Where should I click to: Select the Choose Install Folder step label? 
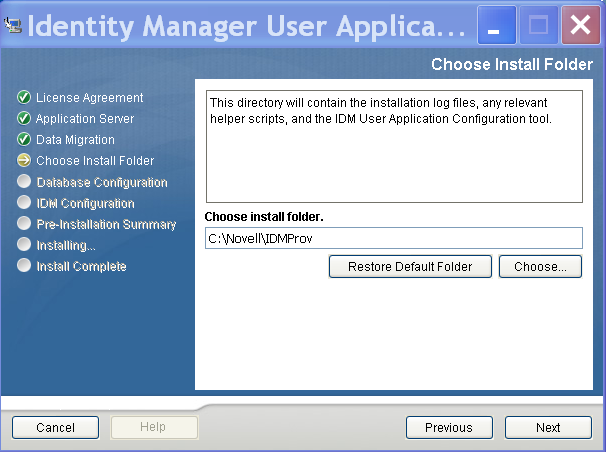(x=95, y=160)
